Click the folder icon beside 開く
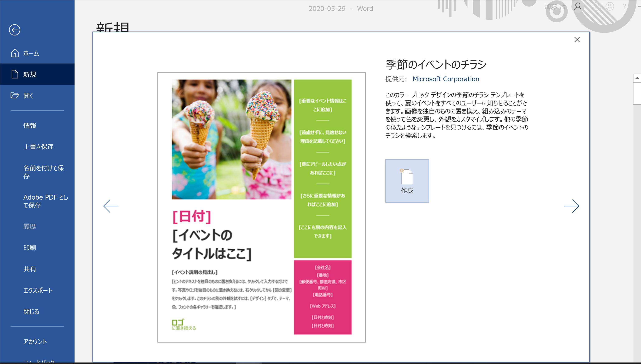The width and height of the screenshot is (641, 364). point(15,96)
